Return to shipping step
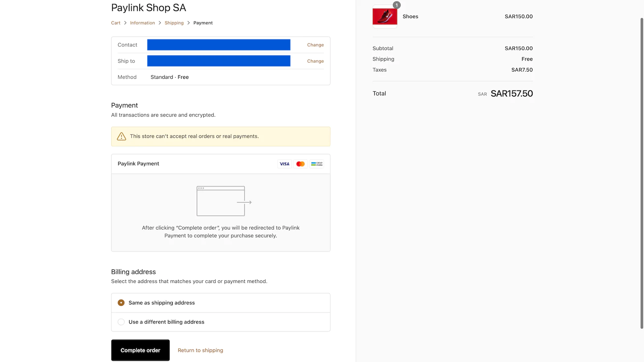Image resolution: width=644 pixels, height=362 pixels. (200, 350)
